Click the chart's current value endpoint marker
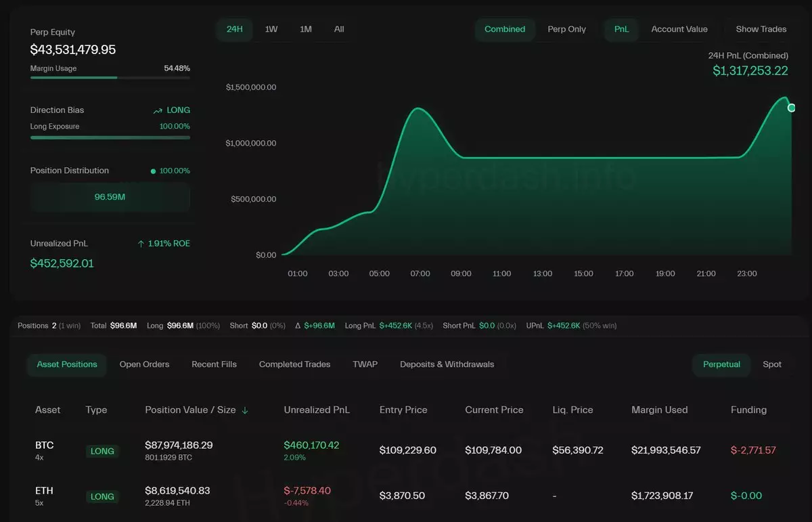The image size is (812, 522). click(x=792, y=108)
